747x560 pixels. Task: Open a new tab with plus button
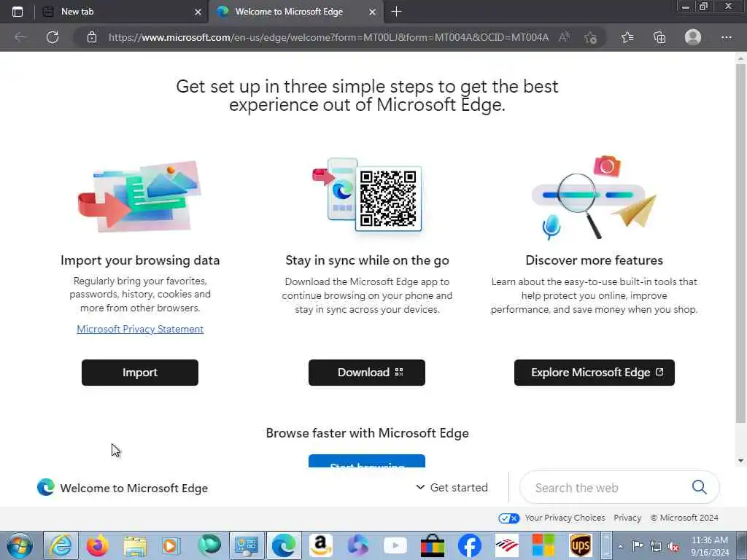click(396, 12)
